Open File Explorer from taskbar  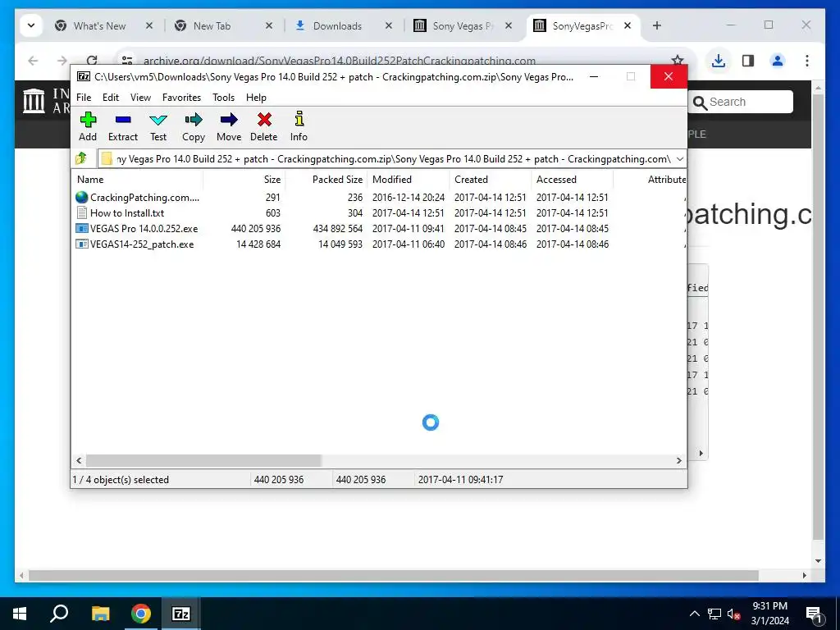100,614
